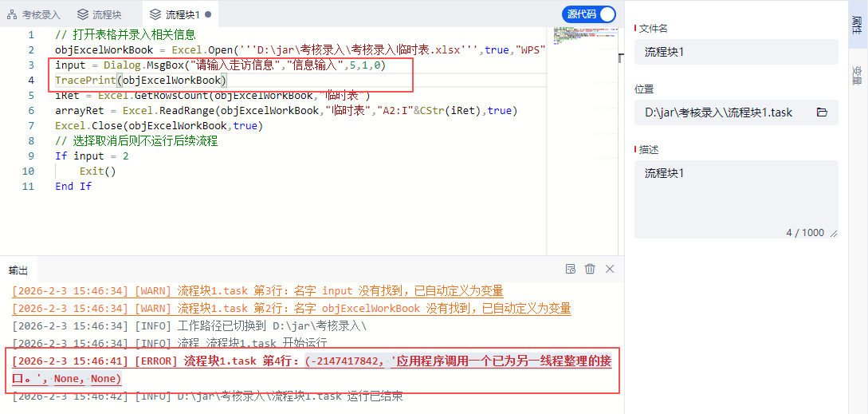
Task: Click the 位置 path field
Action: (x=736, y=112)
